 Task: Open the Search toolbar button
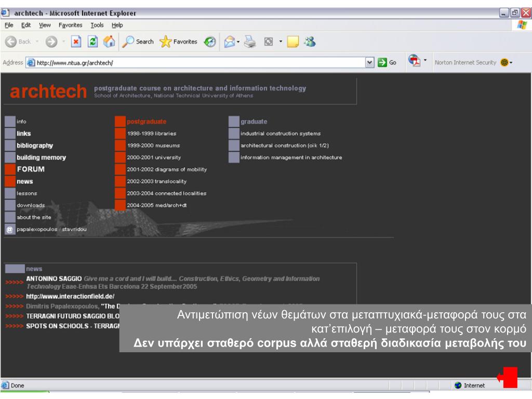click(138, 42)
